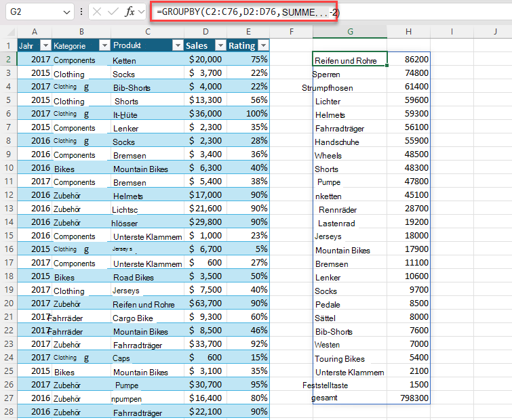Open the Rating column filter dropdown
The width and height of the screenshot is (512, 420).
click(264, 45)
